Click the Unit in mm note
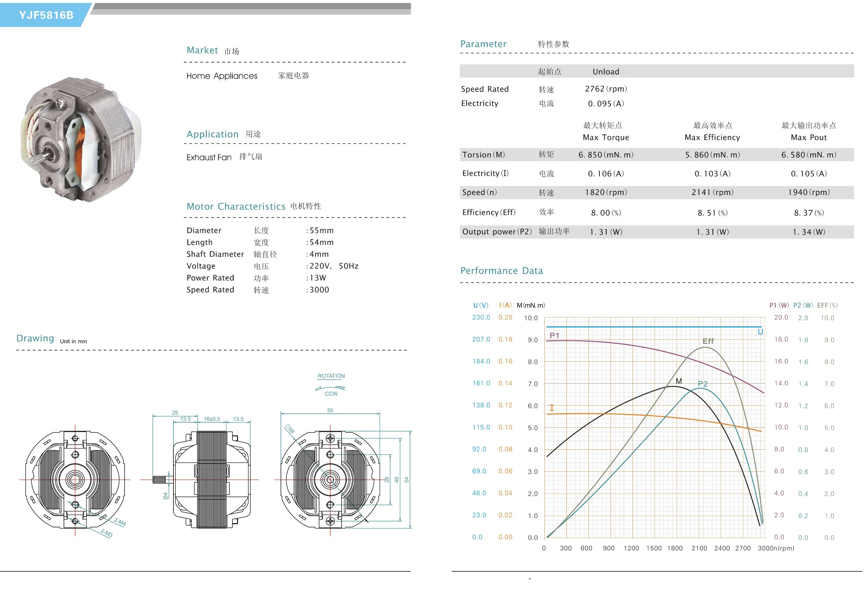The image size is (868, 594). click(x=73, y=342)
